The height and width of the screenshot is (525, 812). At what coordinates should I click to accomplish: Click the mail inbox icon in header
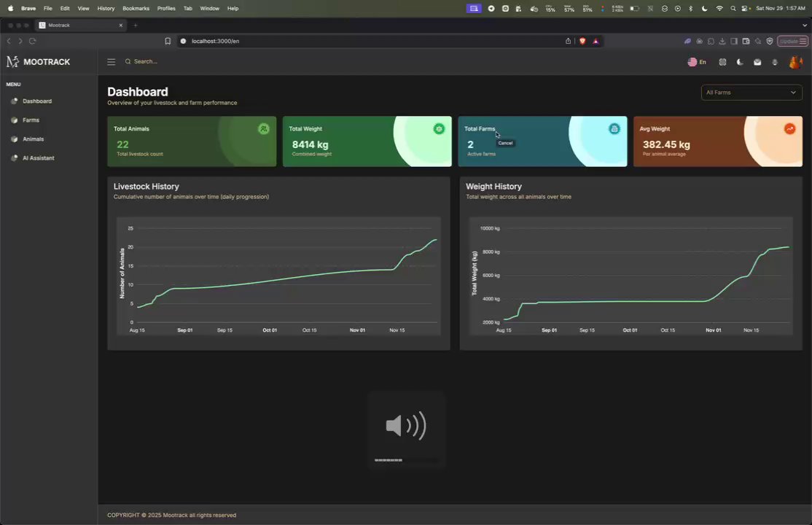[x=757, y=62]
